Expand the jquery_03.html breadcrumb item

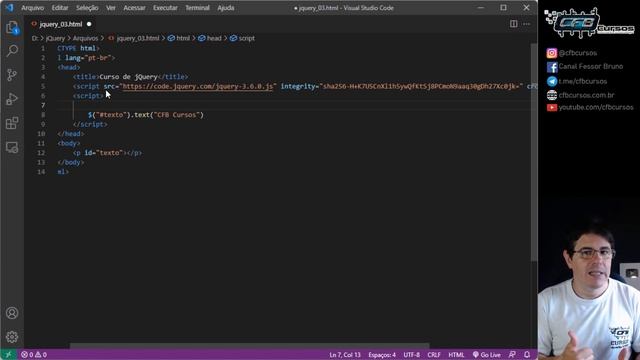138,38
